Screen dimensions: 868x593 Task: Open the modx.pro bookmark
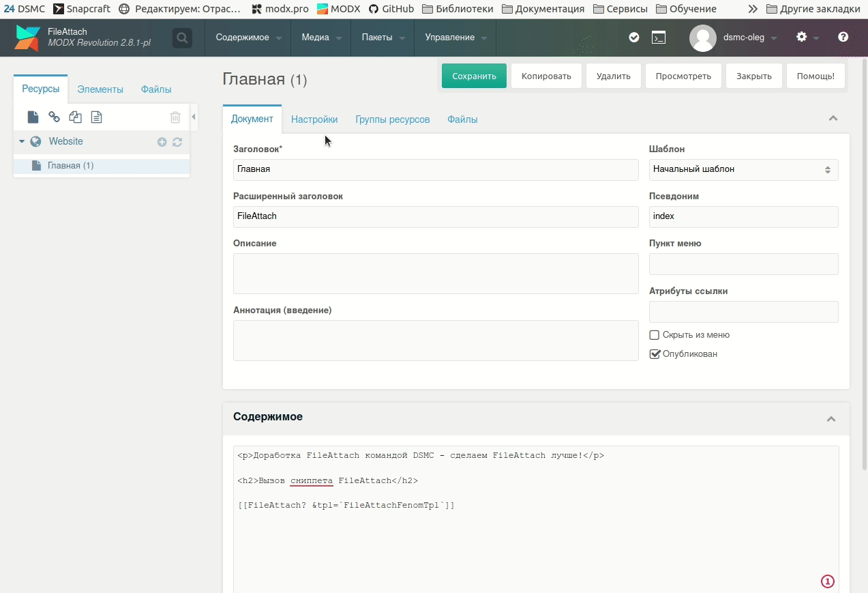tap(280, 9)
